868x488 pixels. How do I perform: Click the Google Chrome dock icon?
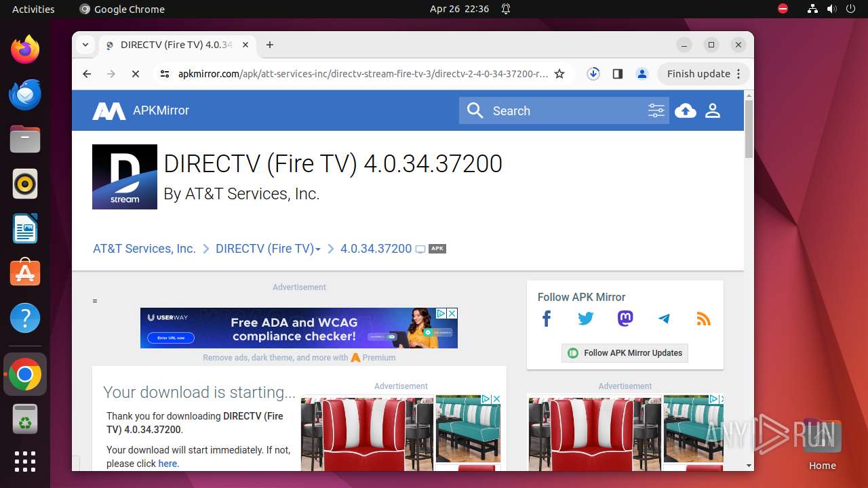pos(25,374)
